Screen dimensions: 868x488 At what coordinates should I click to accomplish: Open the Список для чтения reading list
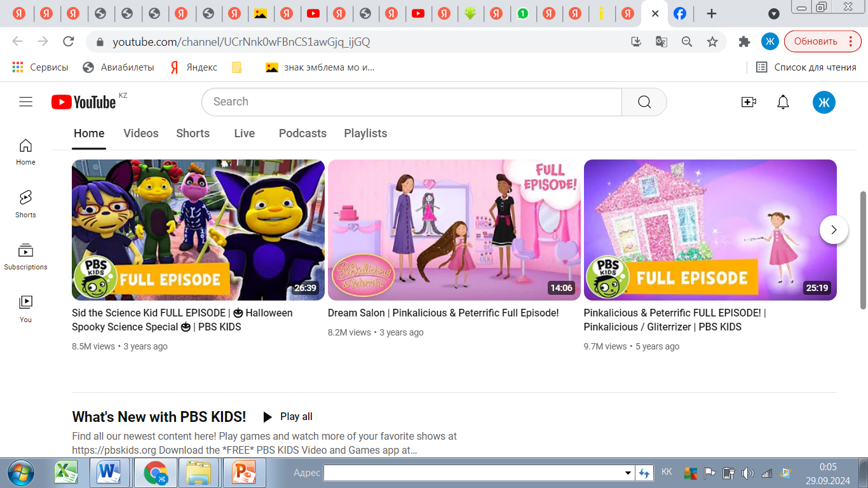click(806, 67)
